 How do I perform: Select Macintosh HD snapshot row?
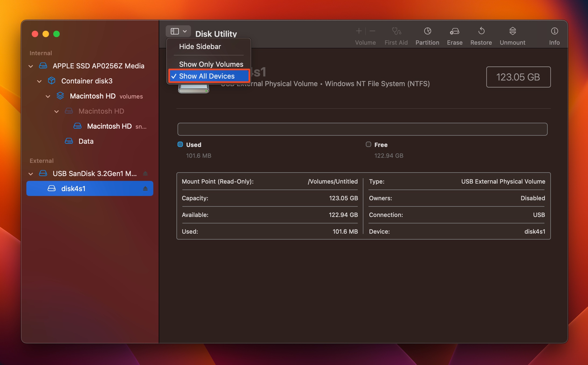point(90,126)
